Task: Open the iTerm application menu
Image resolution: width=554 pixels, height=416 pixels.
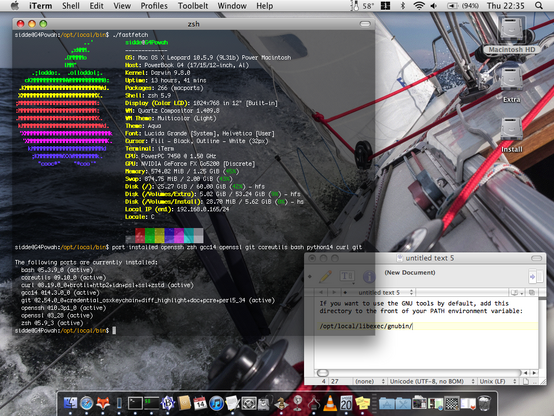Action: 40,6
